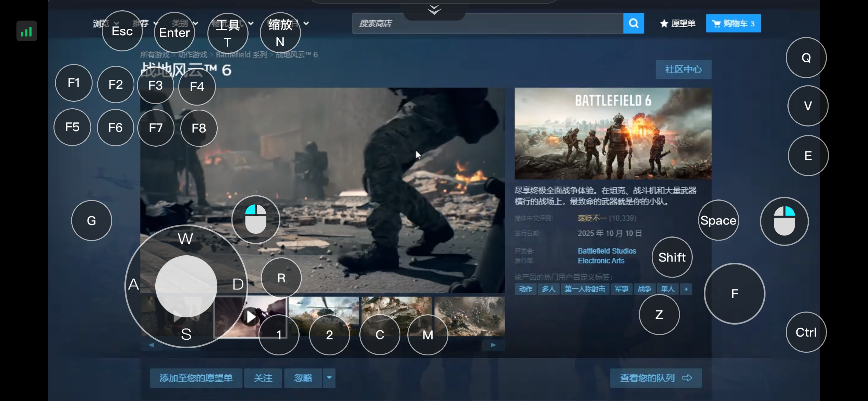The image size is (868, 401).
Task: Expand the top pull-down chevron handle
Action: [x=434, y=10]
